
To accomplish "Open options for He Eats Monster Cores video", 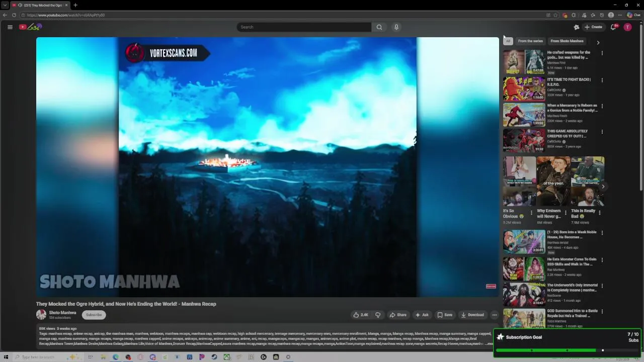I will (x=602, y=260).
